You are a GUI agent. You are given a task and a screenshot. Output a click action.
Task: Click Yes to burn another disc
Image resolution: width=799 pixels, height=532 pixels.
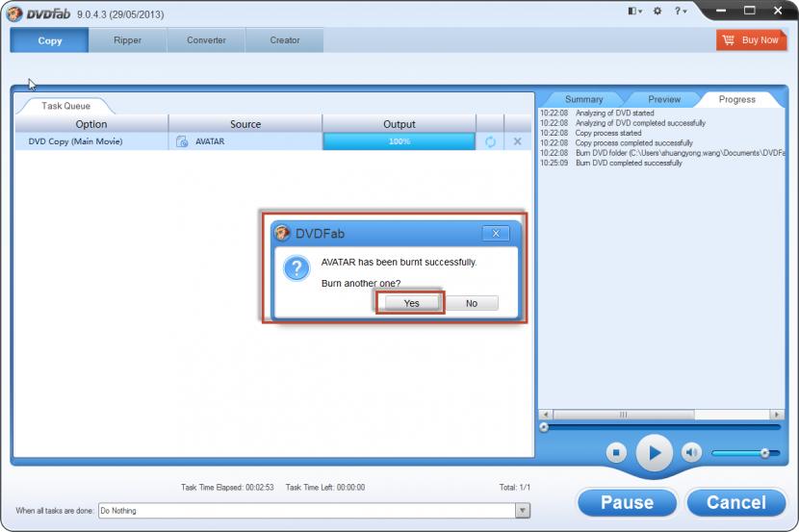(411, 303)
